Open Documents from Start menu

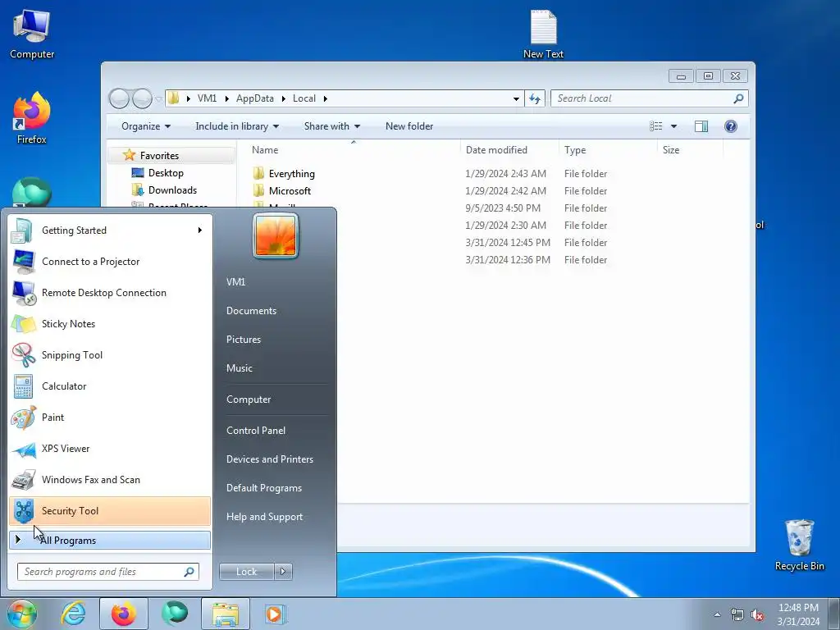[251, 311]
